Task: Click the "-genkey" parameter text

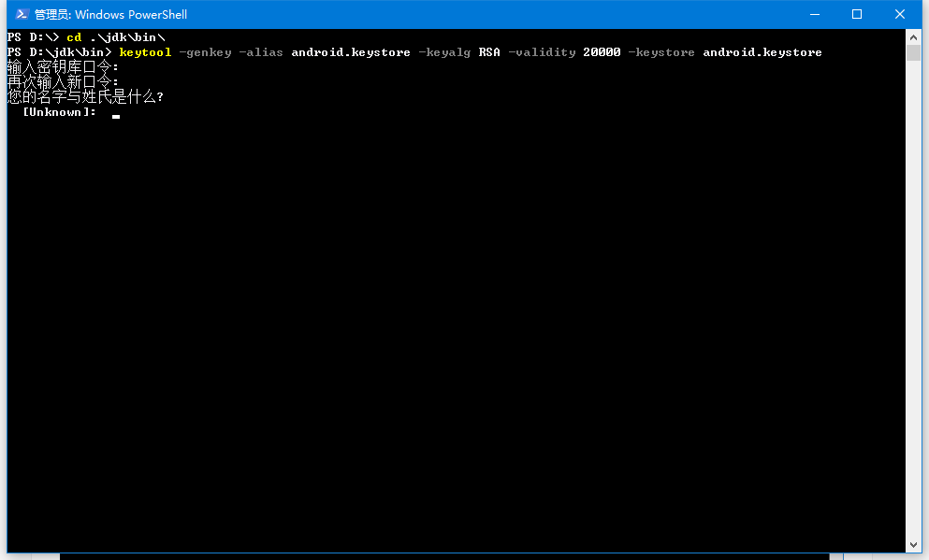Action: [205, 52]
